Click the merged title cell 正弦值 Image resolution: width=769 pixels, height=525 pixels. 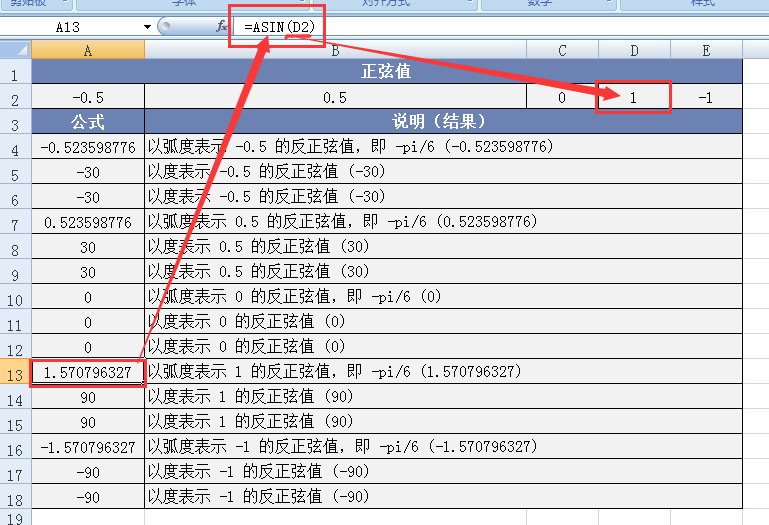[x=387, y=72]
